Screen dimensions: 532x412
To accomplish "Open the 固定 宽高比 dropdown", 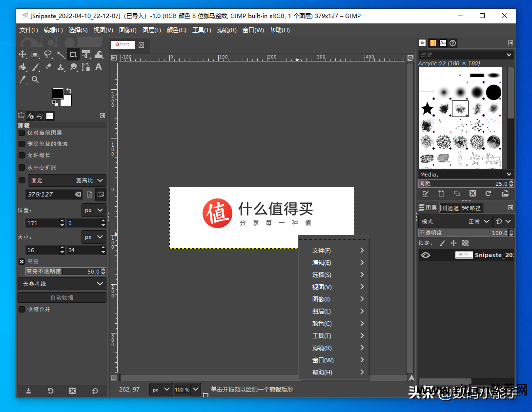I will click(67, 180).
